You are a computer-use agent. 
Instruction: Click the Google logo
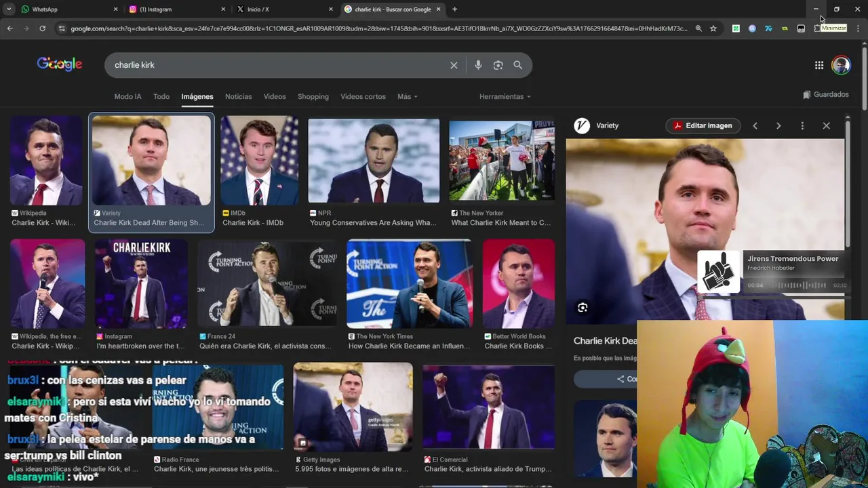(60, 64)
